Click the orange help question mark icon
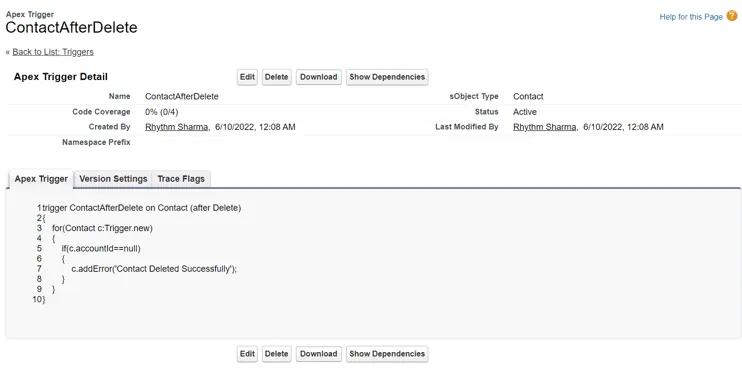 [x=732, y=16]
